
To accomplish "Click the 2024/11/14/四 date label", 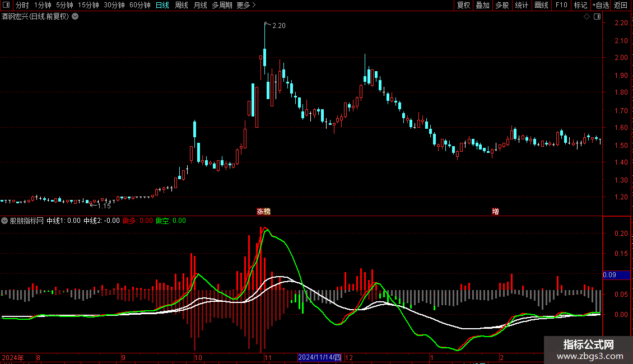I will (319, 357).
